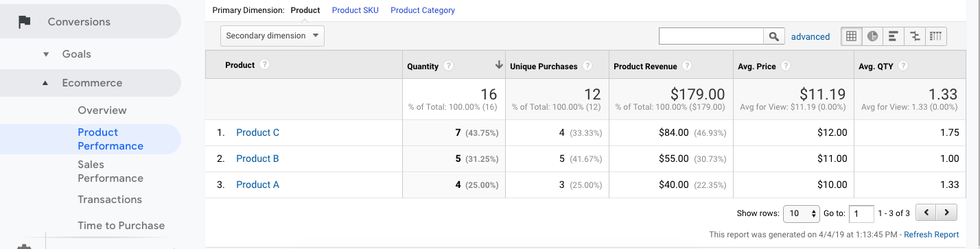The image size is (980, 249).
Task: Click in the table search field
Action: coord(712,36)
